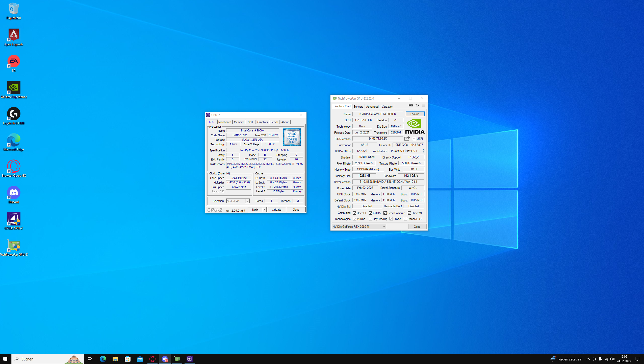Switch to the Sensors tab in GPU-Z
This screenshot has height=364, width=644.
pos(358,107)
